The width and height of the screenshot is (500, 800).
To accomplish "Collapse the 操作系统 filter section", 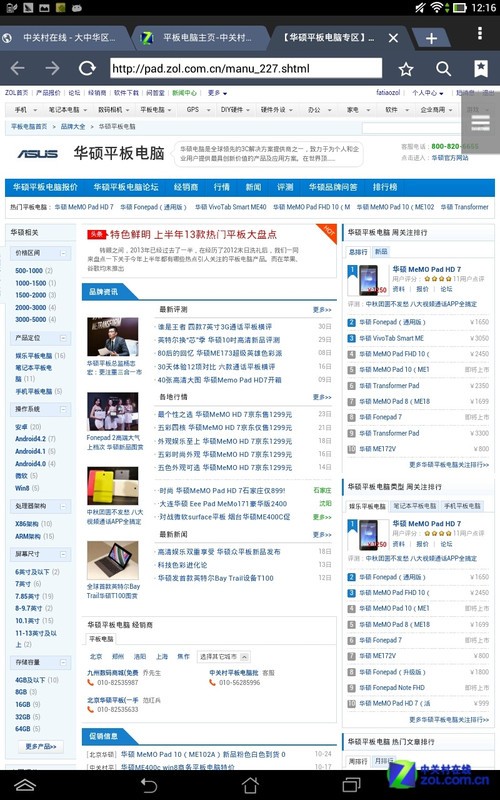I will coord(63,409).
